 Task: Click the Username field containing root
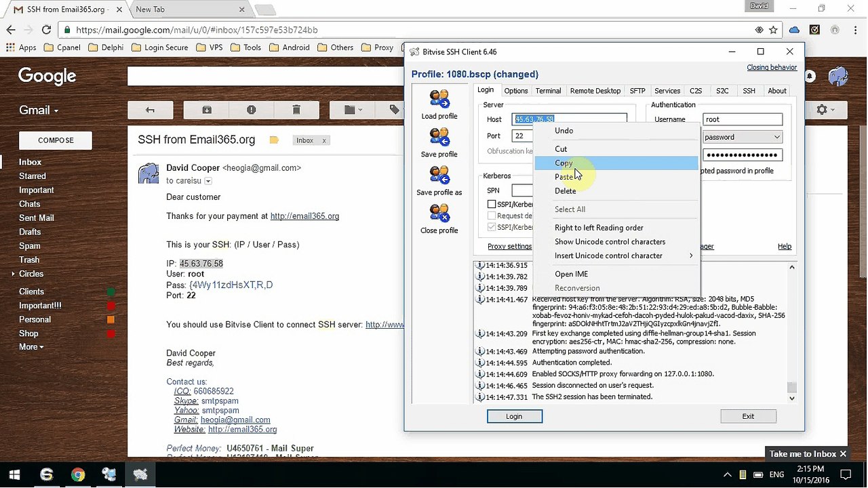(743, 119)
